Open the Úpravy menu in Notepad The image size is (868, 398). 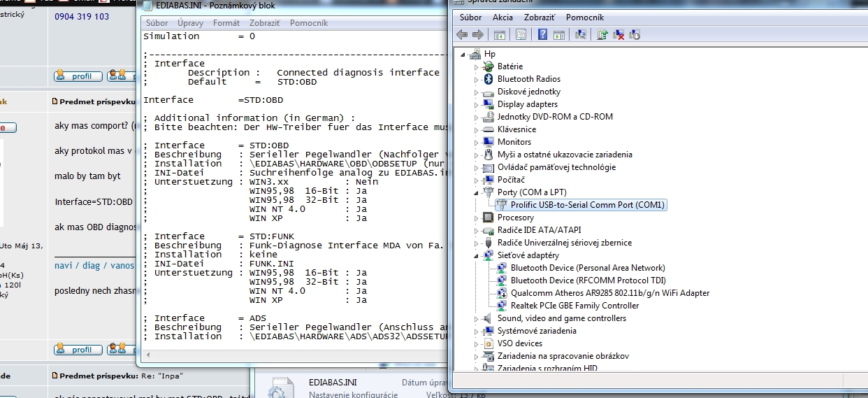coord(191,23)
